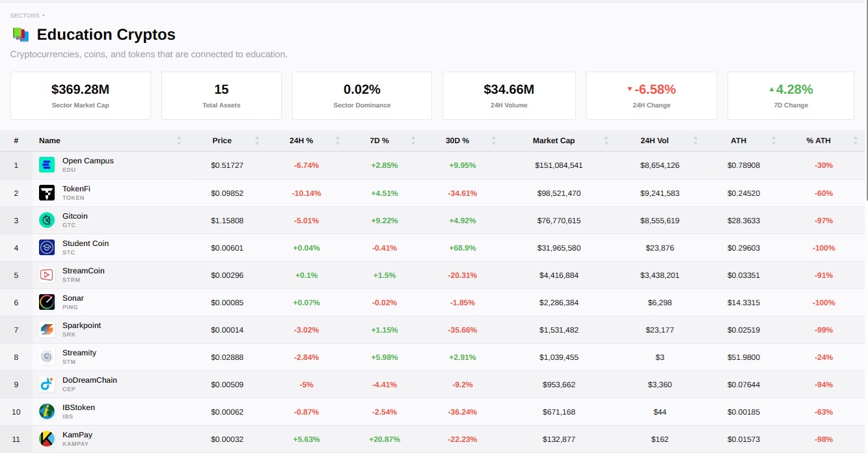Click the StreamCoin play-button logo

47,275
